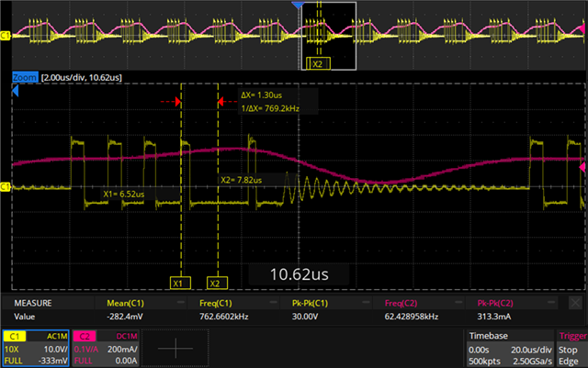
Task: Select the Freq(C2) measurement header
Action: pyautogui.click(x=401, y=303)
